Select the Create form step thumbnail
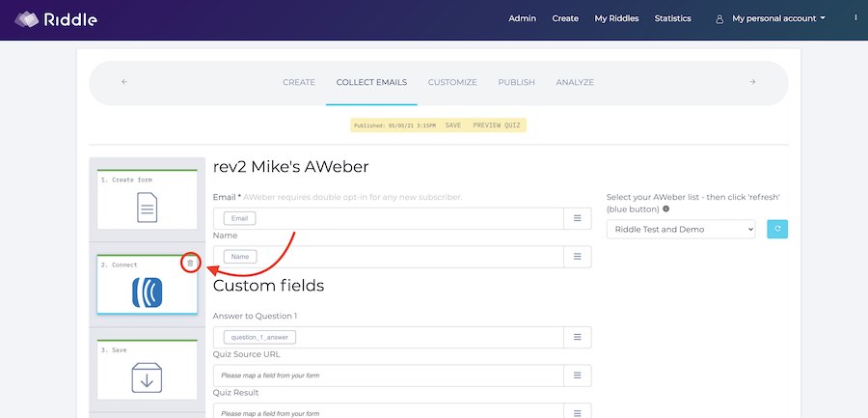 [x=148, y=200]
